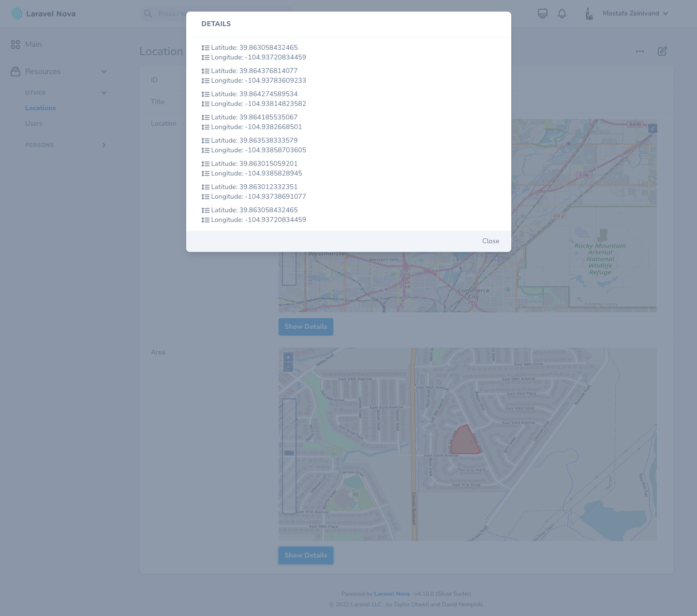The image size is (697, 616).
Task: Zoom out on the Area map
Action: [288, 367]
